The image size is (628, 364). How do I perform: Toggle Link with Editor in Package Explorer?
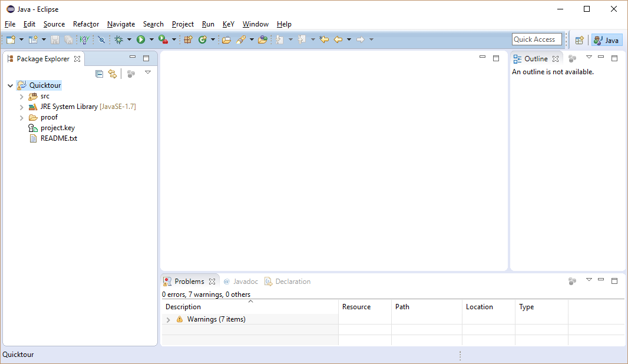113,74
